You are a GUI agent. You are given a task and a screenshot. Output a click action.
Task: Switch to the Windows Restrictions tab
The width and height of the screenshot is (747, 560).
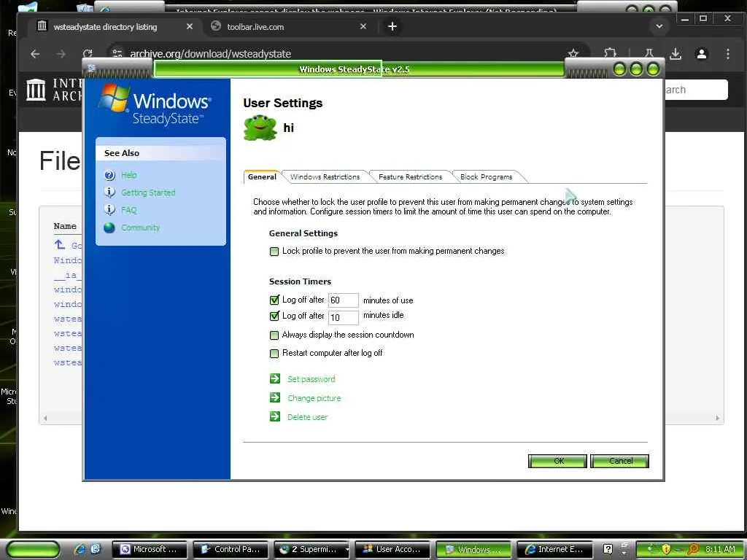pyautogui.click(x=325, y=176)
